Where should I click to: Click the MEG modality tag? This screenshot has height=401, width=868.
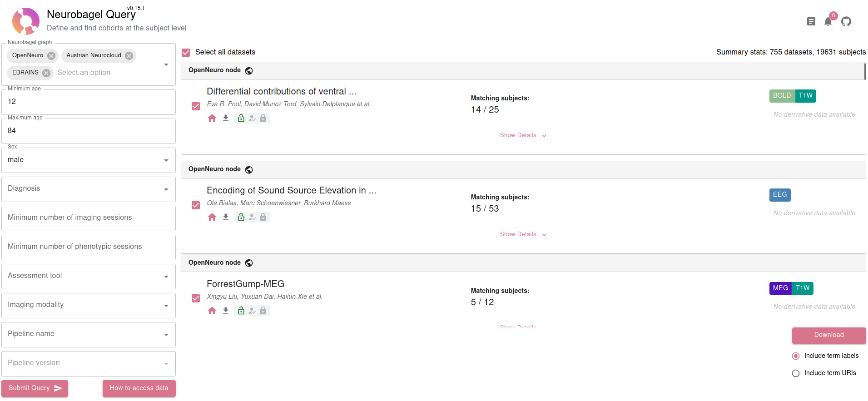pyautogui.click(x=780, y=288)
